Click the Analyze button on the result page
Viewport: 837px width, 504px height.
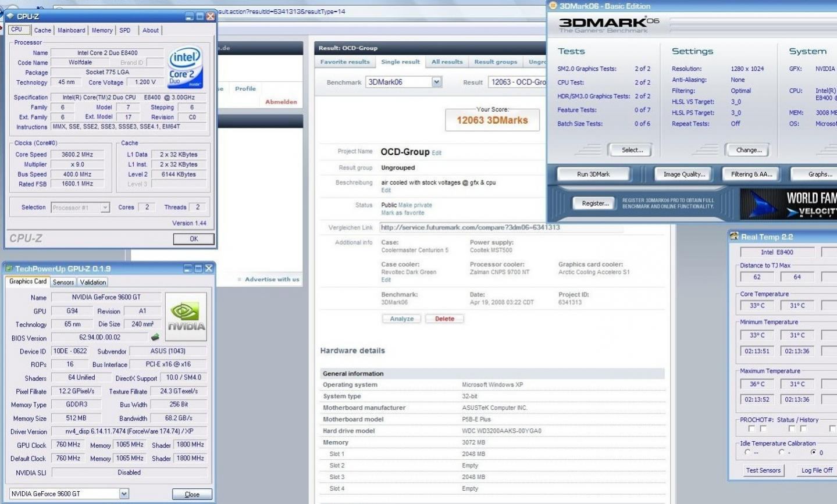[x=402, y=319]
